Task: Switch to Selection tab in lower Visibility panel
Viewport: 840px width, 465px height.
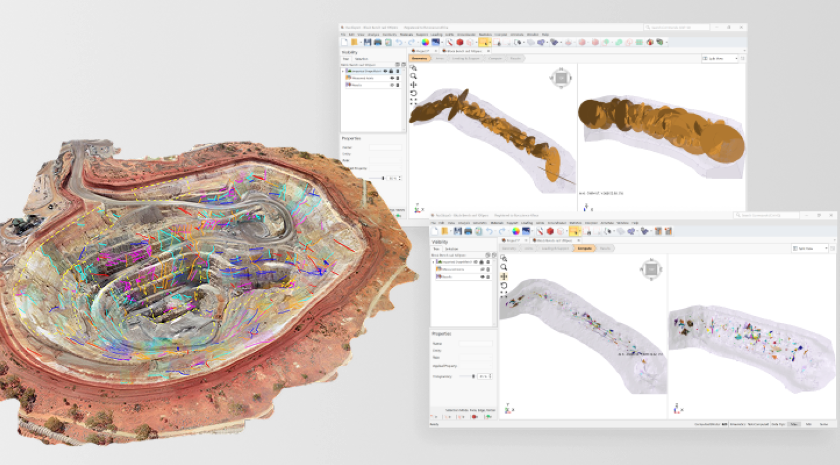Action: pyautogui.click(x=452, y=248)
